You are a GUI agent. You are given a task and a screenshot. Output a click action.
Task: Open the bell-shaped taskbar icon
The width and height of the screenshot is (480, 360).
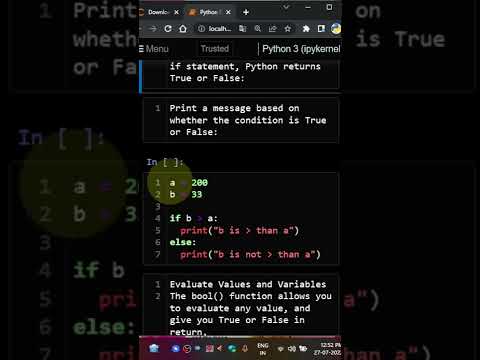pyautogui.click(x=245, y=349)
